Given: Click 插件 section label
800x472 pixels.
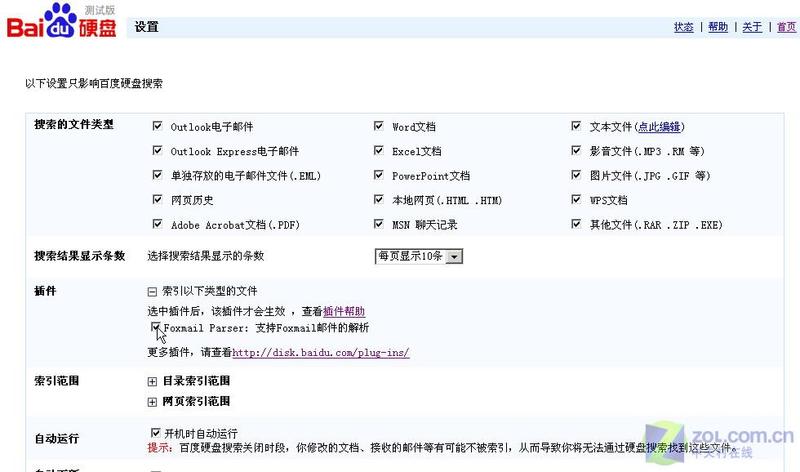Looking at the screenshot, I should [45, 291].
